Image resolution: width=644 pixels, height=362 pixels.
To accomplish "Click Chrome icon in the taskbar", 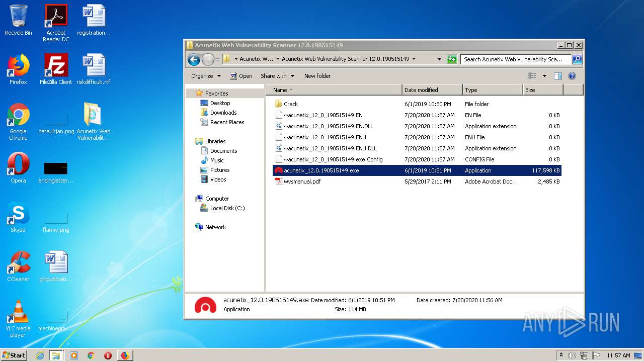I will tap(91, 355).
